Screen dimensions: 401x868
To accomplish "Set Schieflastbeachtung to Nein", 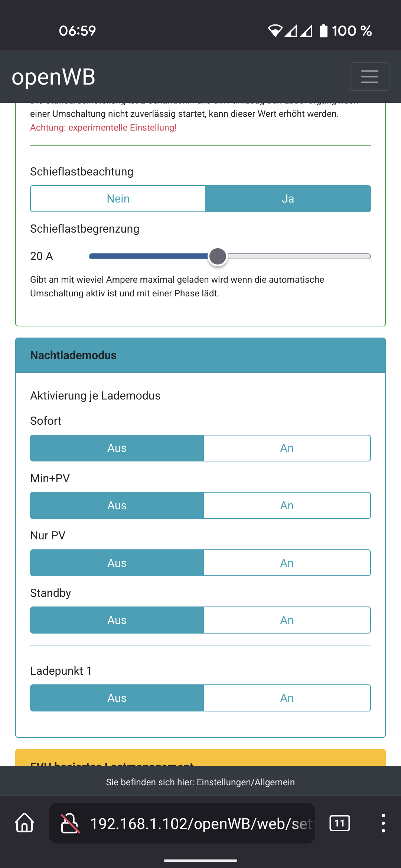I will tap(118, 199).
